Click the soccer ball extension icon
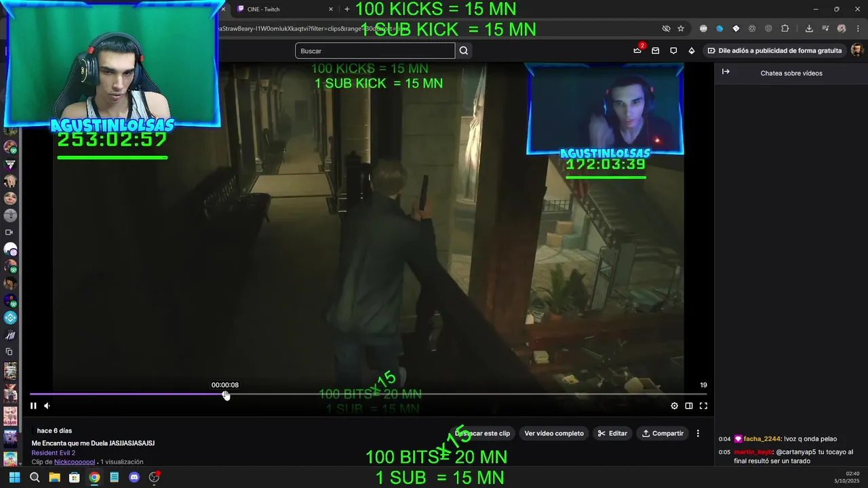The width and height of the screenshot is (868, 488). coord(752,28)
